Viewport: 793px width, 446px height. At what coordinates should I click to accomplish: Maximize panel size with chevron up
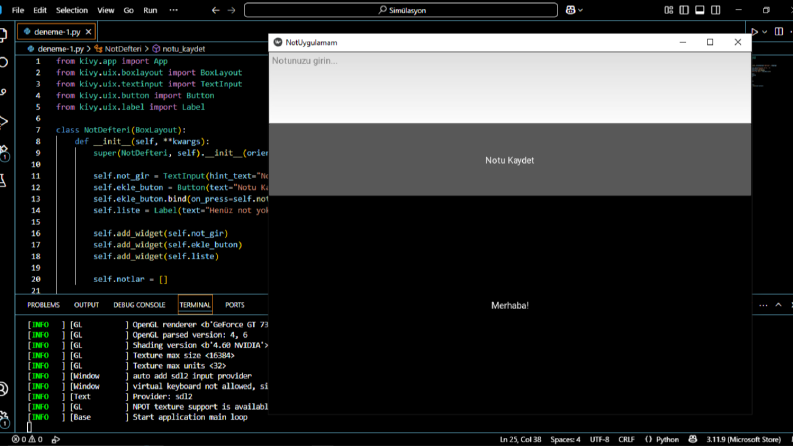point(779,305)
